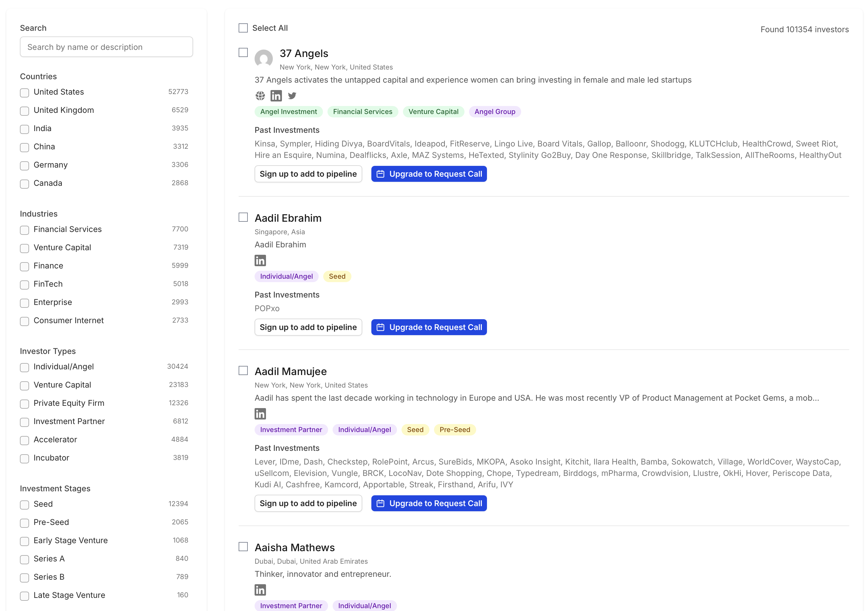Click the 'Found 101354 investors' count

click(x=804, y=30)
